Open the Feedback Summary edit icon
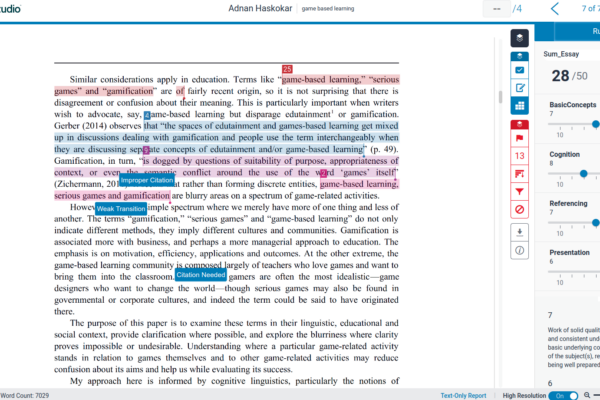Viewport: 600px width, 400px height. click(x=519, y=88)
